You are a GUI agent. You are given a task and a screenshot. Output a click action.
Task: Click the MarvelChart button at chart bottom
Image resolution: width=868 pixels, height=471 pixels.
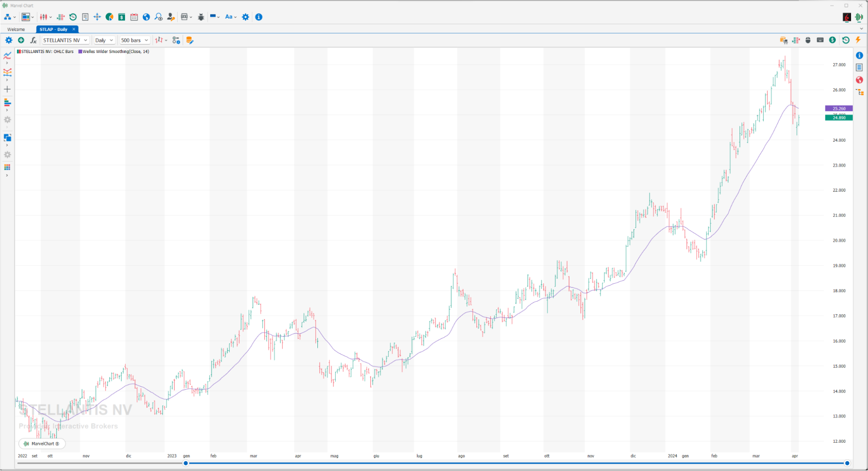click(x=42, y=444)
